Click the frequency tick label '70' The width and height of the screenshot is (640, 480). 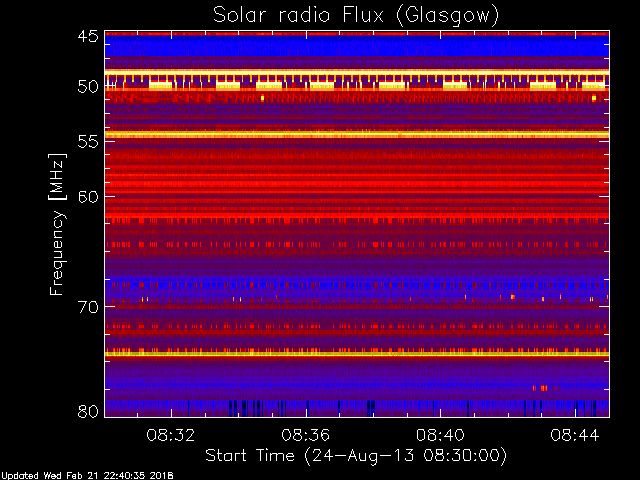(x=88, y=307)
